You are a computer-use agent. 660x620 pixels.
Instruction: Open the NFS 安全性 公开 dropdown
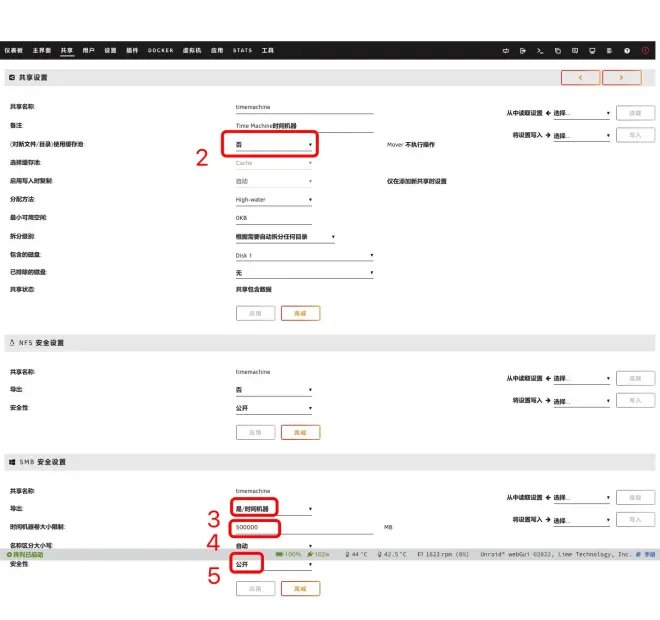(x=274, y=408)
